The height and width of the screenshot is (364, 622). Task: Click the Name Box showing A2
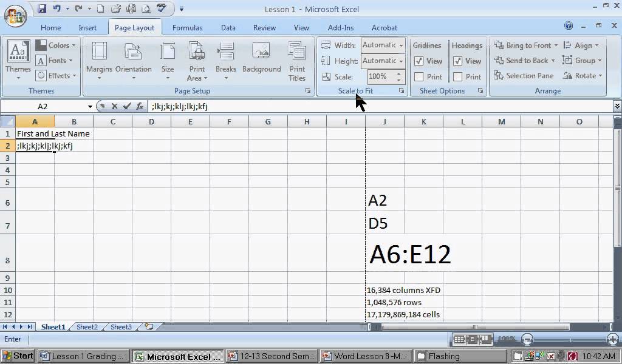tap(43, 107)
